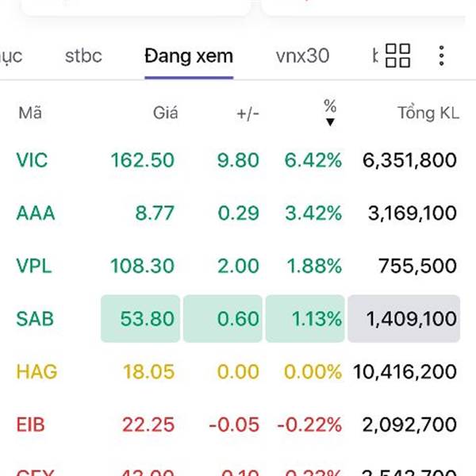Viewport: 476px width, 476px height.
Task: Sort by Giá column header
Action: point(165,113)
